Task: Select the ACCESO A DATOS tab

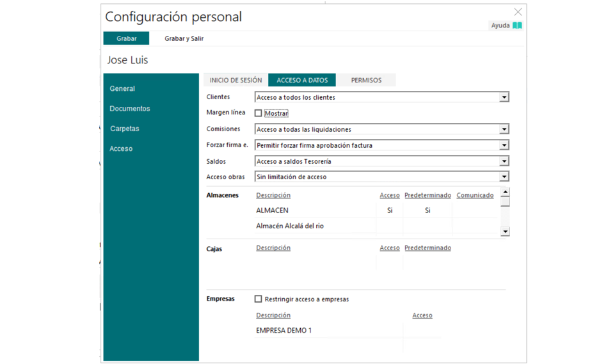Action: point(302,80)
